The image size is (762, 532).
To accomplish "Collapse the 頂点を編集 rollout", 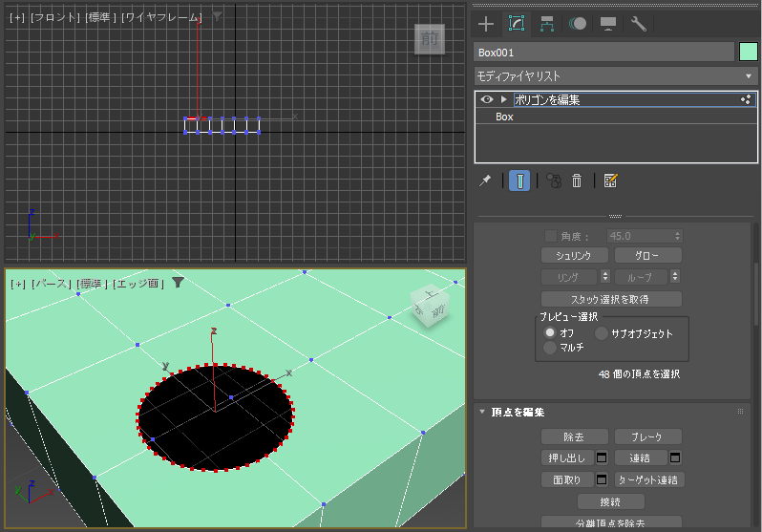I will pos(482,412).
